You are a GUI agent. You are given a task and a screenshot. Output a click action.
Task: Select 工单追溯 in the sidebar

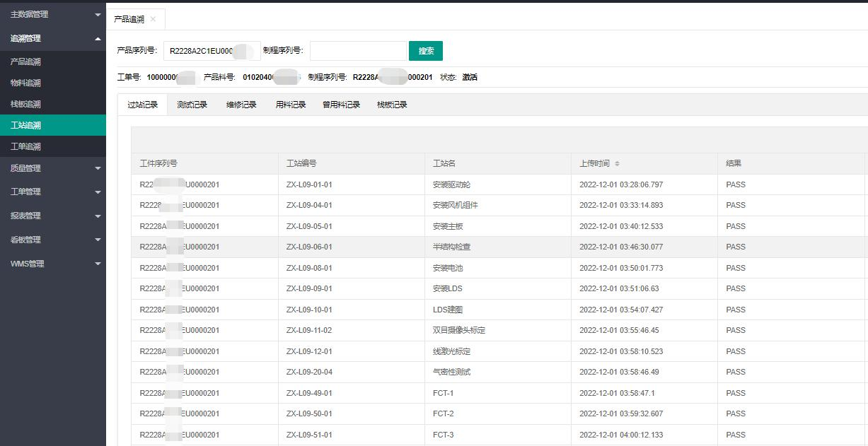25,147
